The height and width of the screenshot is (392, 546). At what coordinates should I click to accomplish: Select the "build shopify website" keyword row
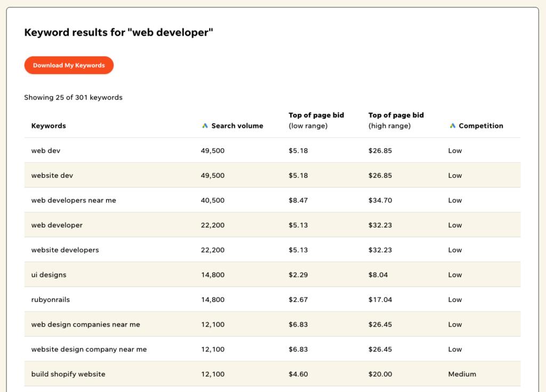point(68,374)
